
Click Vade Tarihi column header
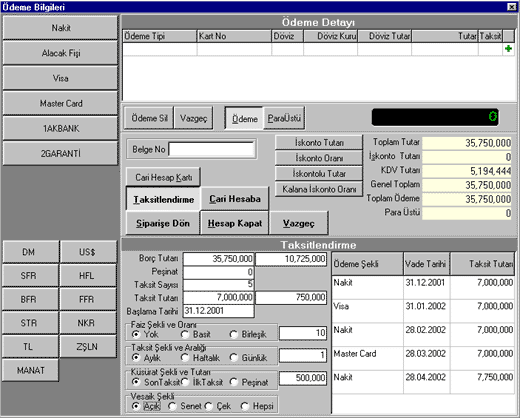(426, 264)
